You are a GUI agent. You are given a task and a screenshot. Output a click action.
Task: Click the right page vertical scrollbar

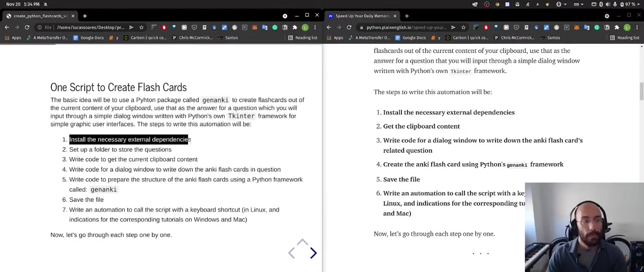coord(641,91)
